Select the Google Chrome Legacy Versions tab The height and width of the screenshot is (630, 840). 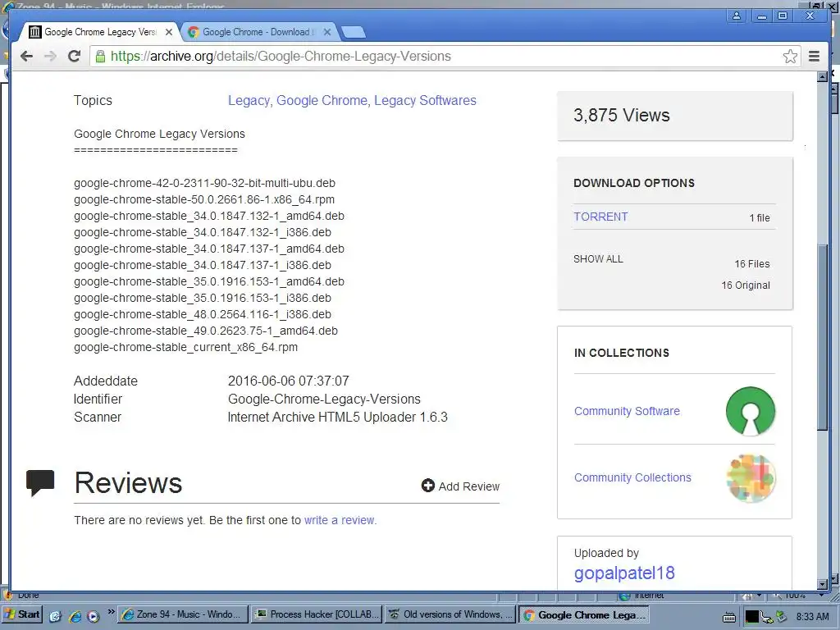[x=99, y=32]
